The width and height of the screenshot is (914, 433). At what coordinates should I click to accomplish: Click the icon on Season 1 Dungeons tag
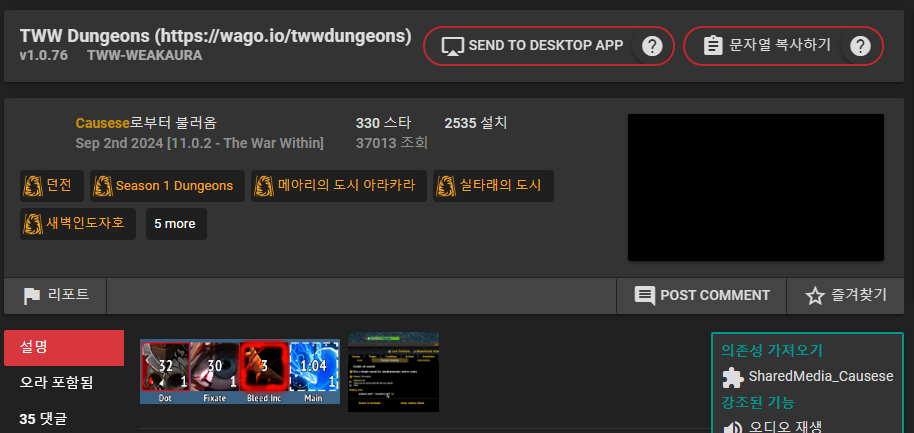coord(103,186)
